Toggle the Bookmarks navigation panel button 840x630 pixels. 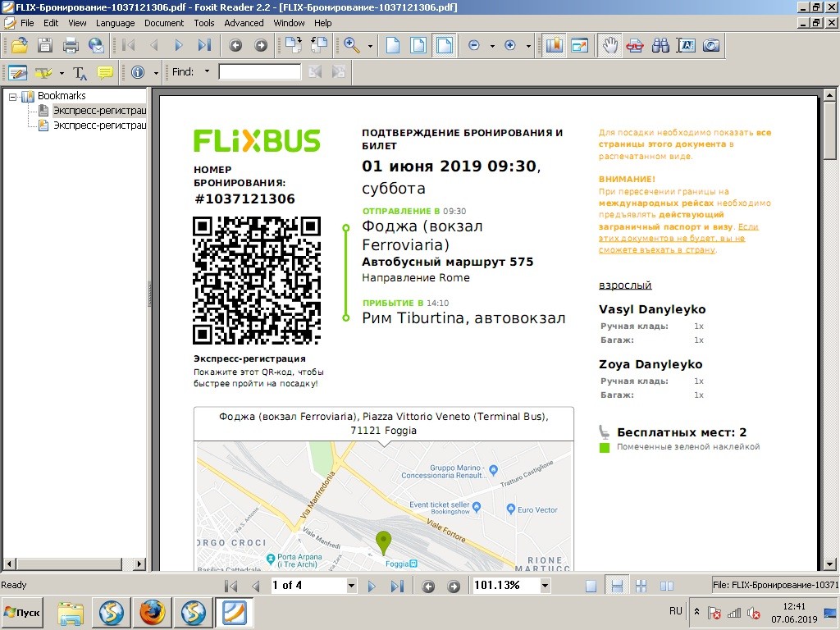coord(554,45)
